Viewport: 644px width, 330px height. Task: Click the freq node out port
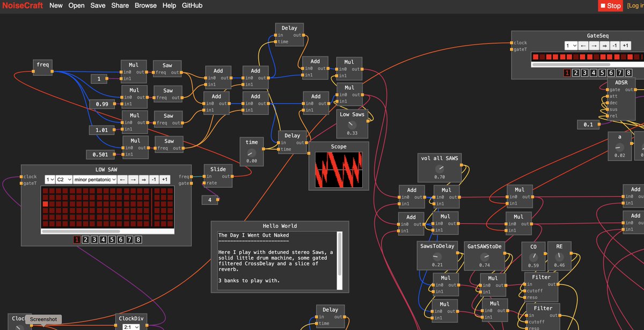point(53,72)
